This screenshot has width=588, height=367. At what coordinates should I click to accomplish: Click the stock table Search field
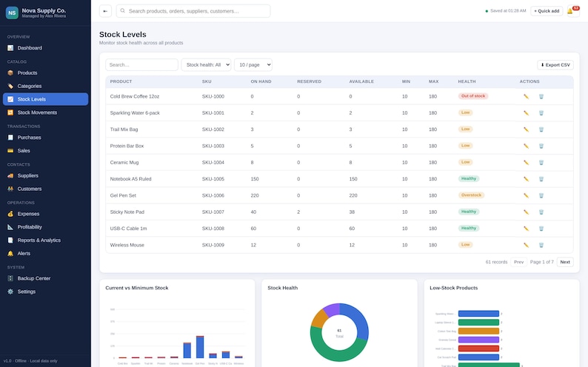tap(141, 65)
